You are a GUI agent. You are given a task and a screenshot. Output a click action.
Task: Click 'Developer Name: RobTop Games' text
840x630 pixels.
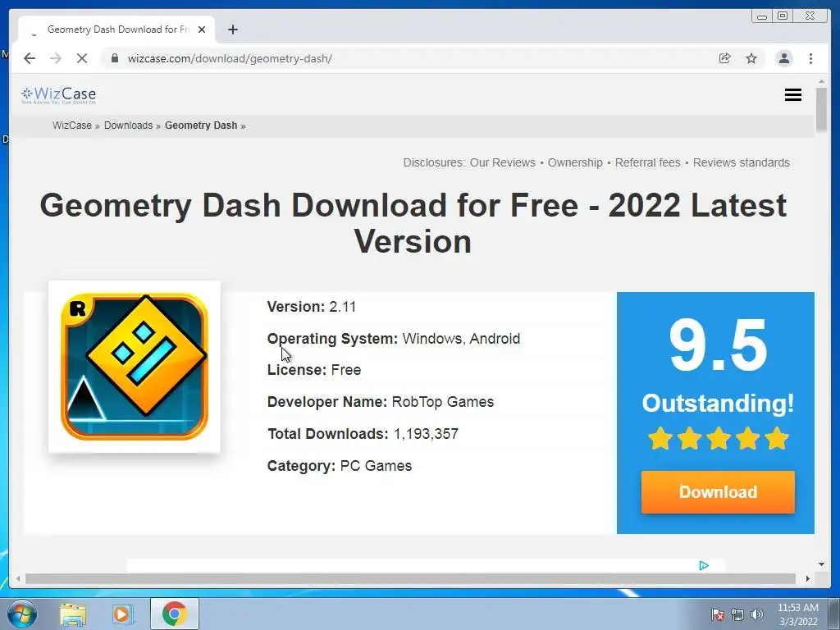click(x=381, y=402)
